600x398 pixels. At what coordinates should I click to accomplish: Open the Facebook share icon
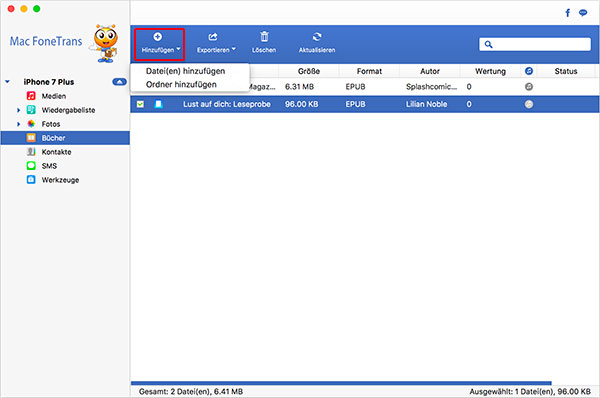pyautogui.click(x=568, y=13)
